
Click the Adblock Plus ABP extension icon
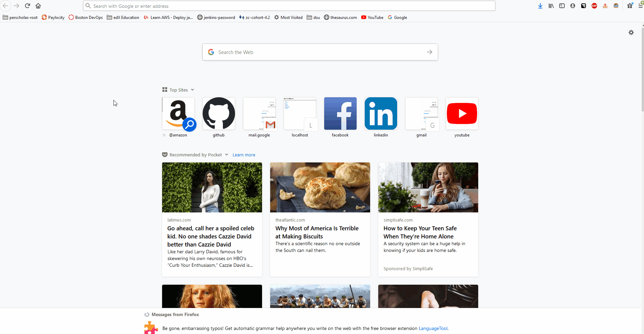click(x=594, y=6)
